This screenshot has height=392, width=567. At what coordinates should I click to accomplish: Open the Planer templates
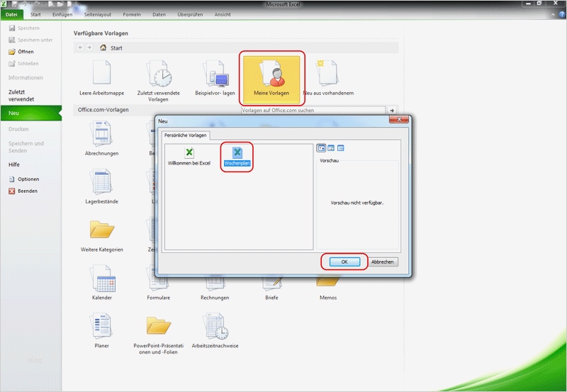coord(101,331)
